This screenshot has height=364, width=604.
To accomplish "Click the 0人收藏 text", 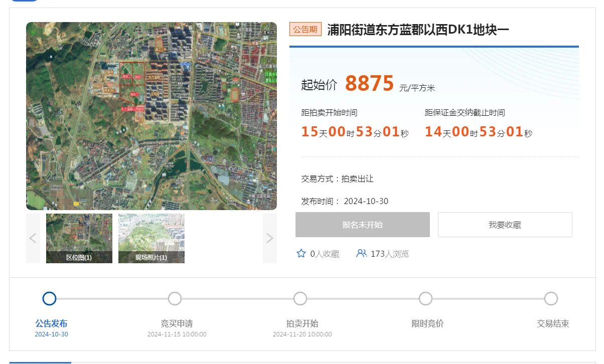I will [325, 254].
